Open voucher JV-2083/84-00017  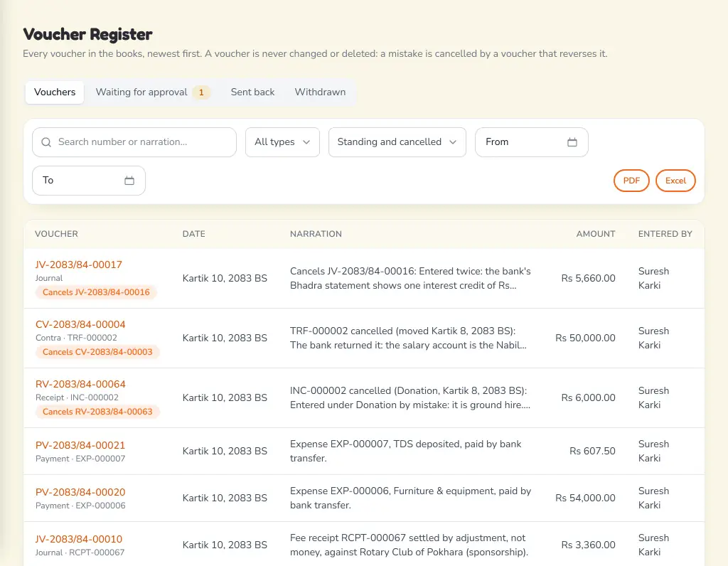78,265
